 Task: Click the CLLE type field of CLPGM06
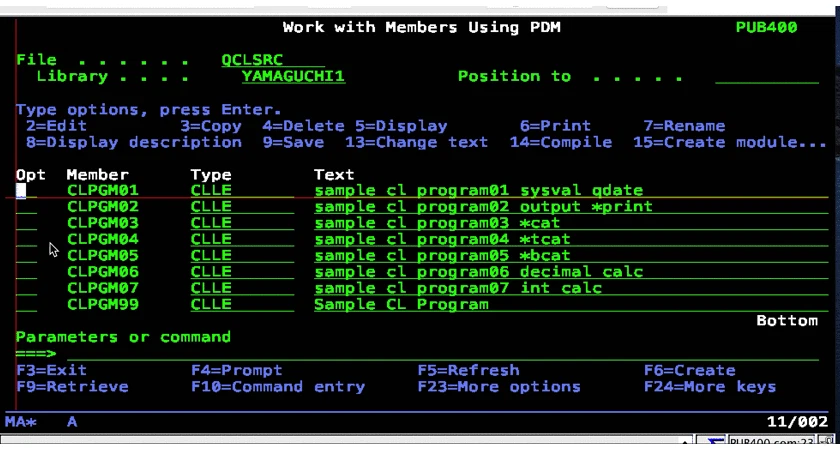(x=242, y=272)
